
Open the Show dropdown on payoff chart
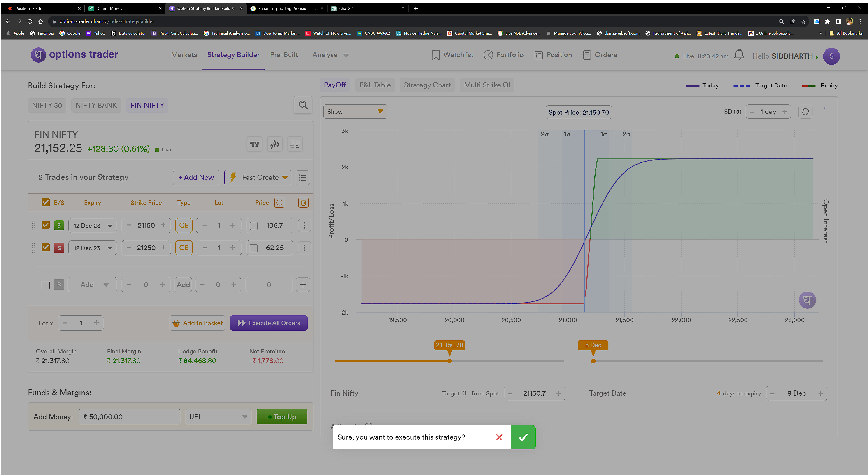(355, 112)
